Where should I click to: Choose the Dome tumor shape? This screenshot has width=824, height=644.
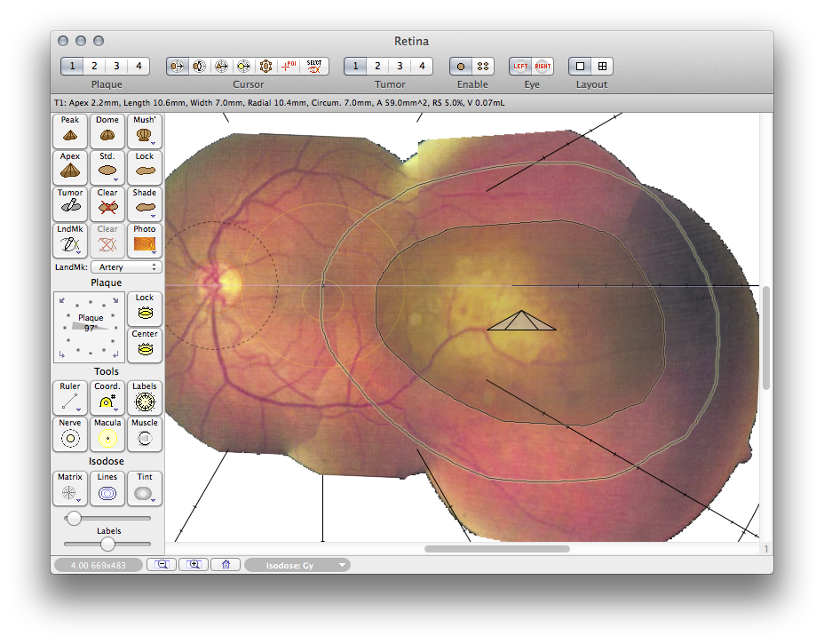point(107,131)
